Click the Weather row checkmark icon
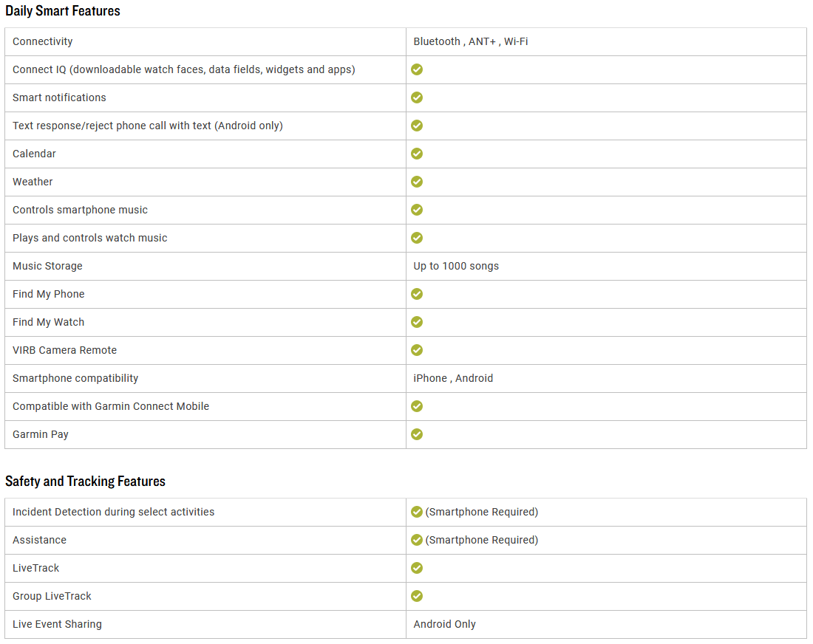 point(417,182)
